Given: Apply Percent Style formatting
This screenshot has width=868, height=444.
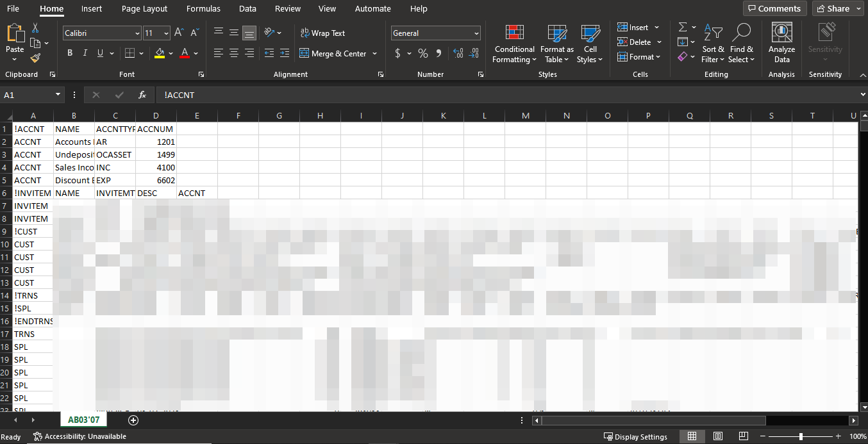Looking at the screenshot, I should click(x=423, y=53).
